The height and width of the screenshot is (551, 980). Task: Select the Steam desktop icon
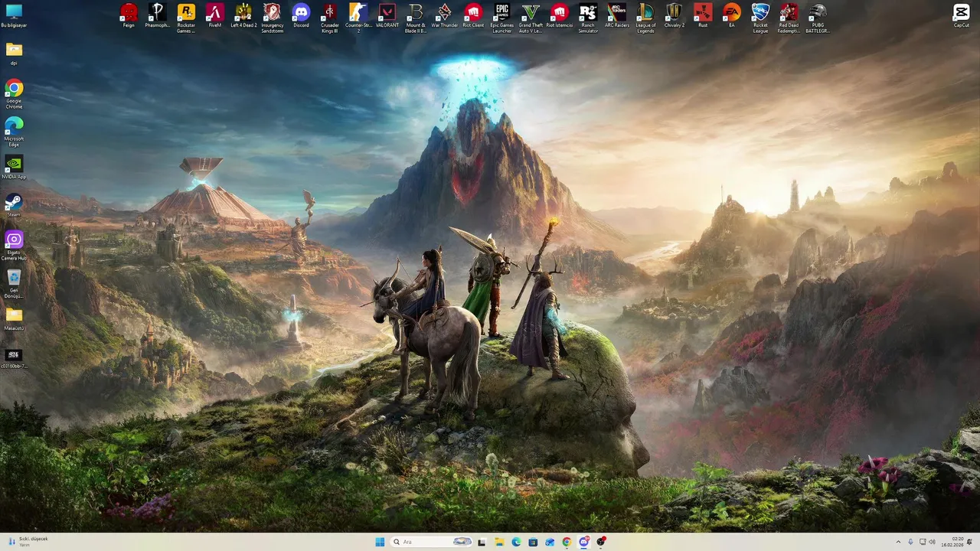(x=14, y=205)
